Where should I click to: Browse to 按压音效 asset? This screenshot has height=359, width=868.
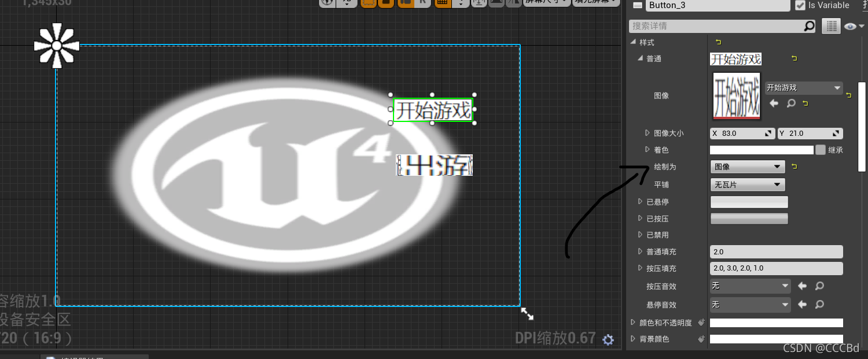click(819, 286)
